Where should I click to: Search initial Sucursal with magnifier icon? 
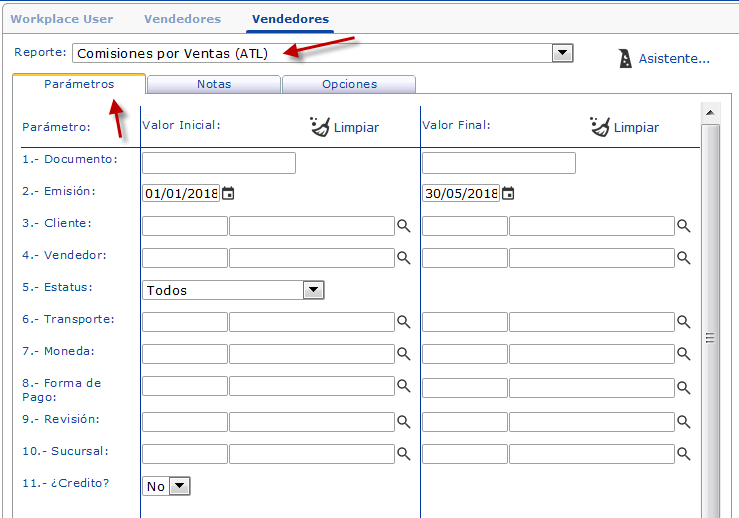(x=403, y=454)
